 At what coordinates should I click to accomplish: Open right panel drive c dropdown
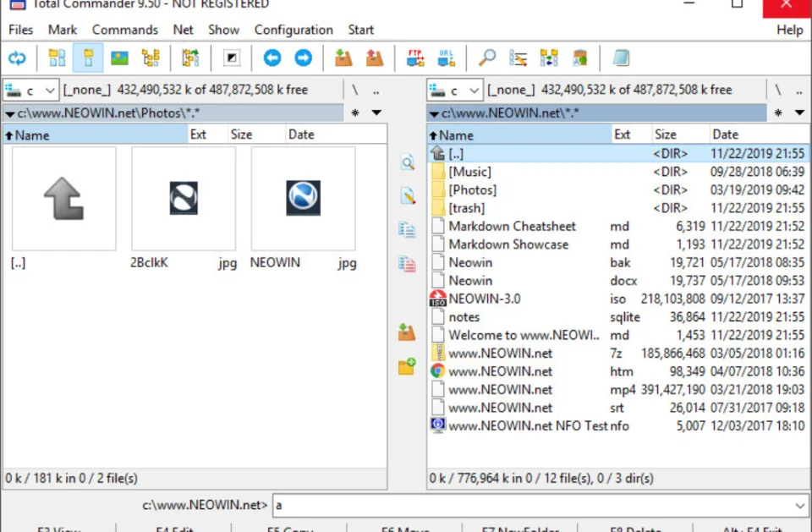[x=455, y=90]
